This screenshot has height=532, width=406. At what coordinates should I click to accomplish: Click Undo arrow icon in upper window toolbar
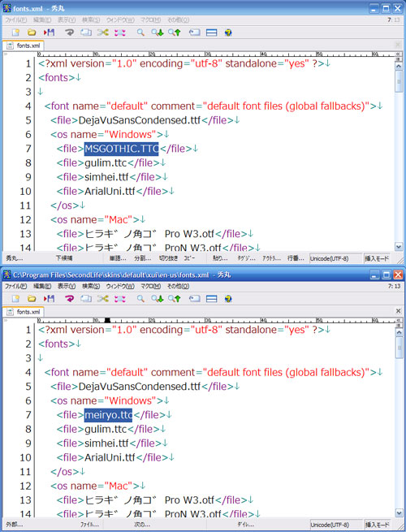click(70, 32)
